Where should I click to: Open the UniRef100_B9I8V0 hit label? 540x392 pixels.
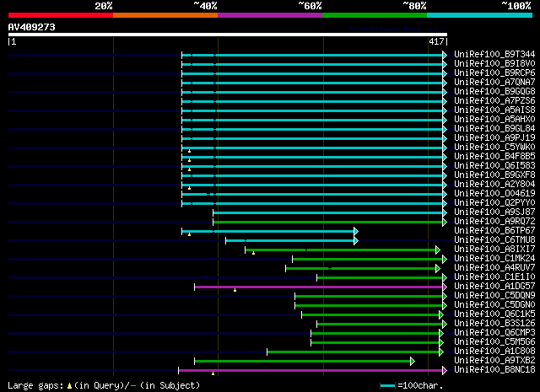point(494,64)
